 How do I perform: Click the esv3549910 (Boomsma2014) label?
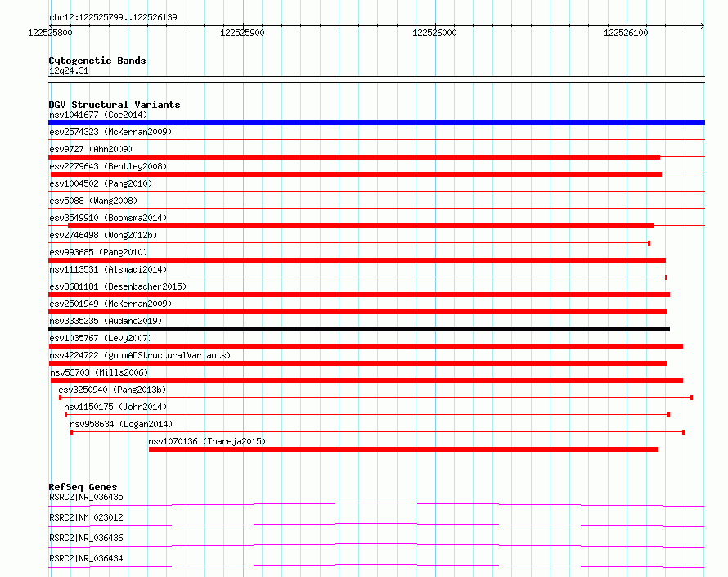108,218
